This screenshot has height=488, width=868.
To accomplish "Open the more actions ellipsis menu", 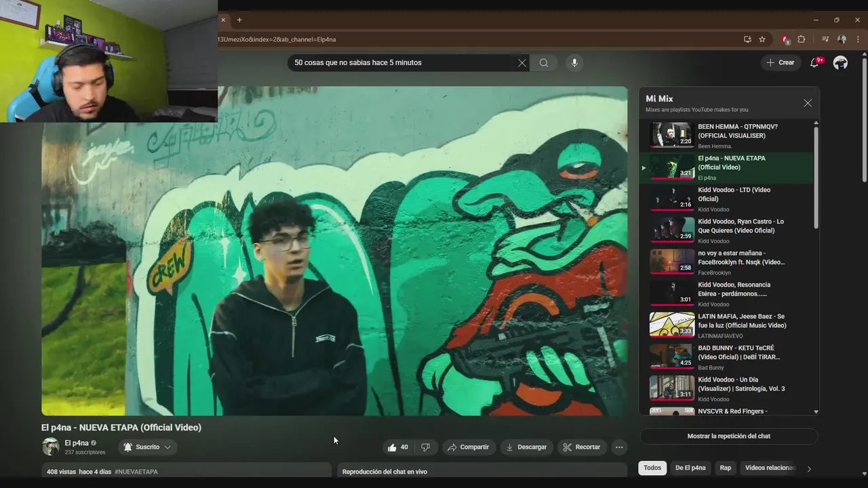I will 618,447.
